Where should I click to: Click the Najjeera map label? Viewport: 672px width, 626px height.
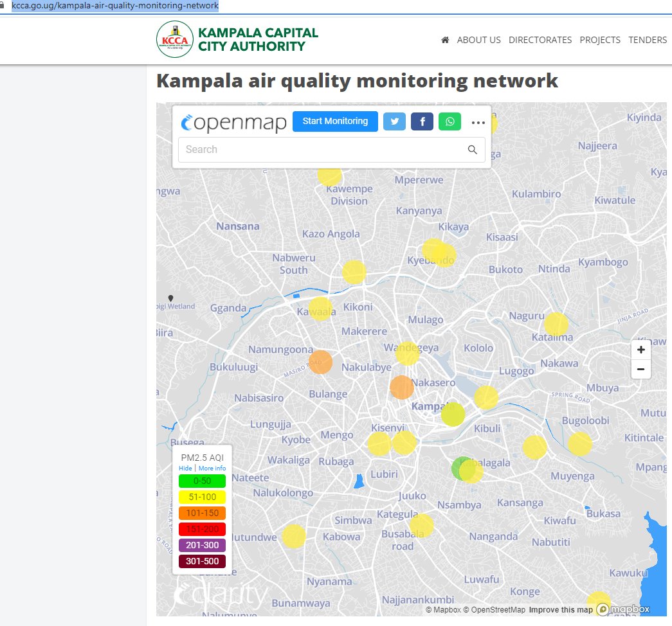tap(597, 146)
